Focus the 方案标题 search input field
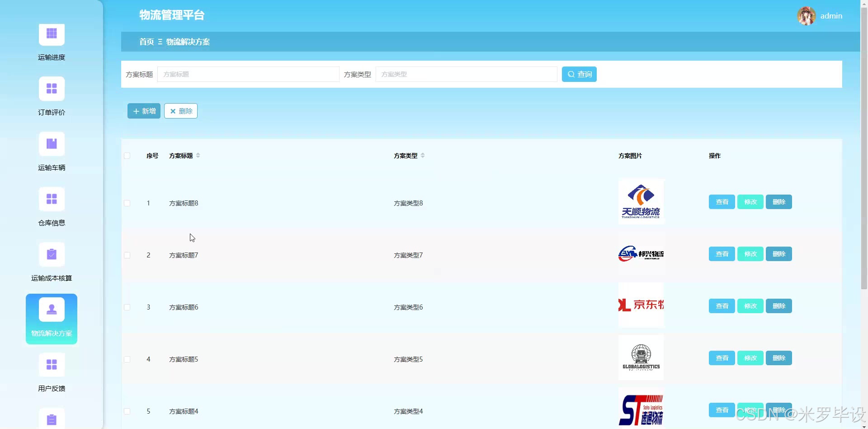This screenshot has width=868, height=429. coord(248,74)
